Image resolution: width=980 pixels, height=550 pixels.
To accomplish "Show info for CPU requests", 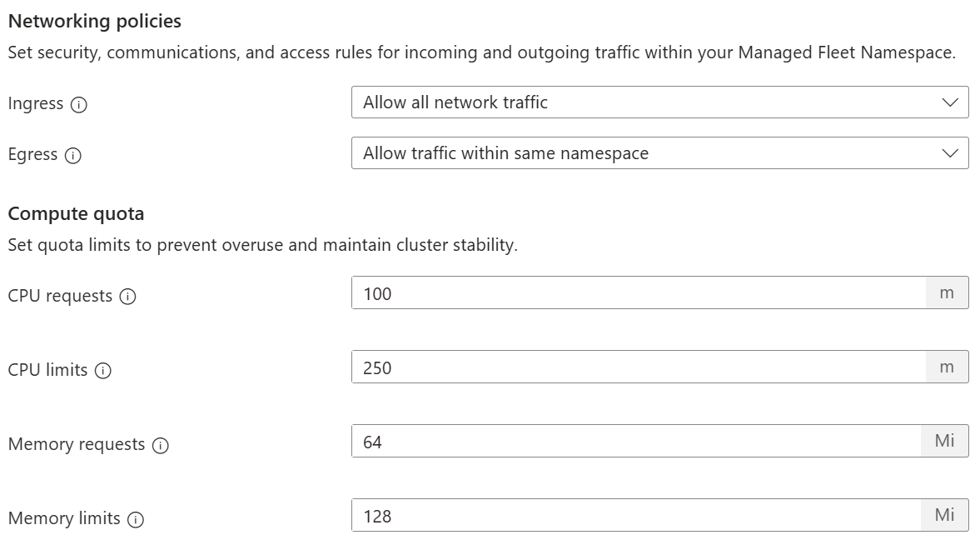I will tap(127, 297).
